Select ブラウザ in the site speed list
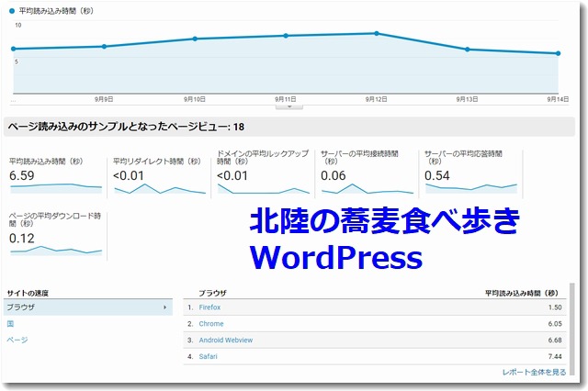Image resolution: width=588 pixels, height=391 pixels. coord(88,307)
